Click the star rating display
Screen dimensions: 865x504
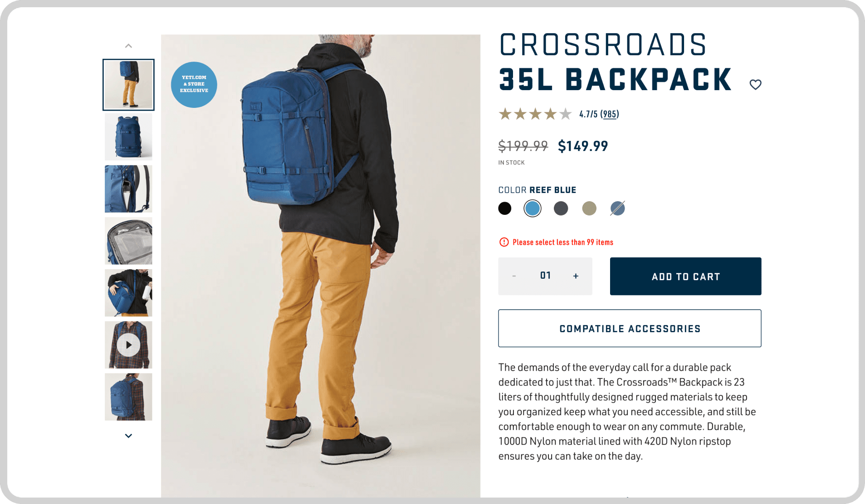(x=535, y=114)
